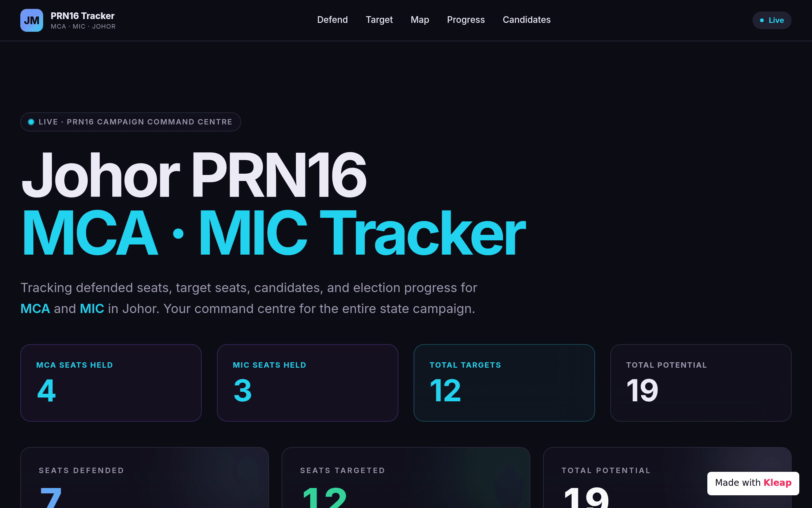Viewport: 812px width, 508px height.
Task: Click the JM logo icon
Action: [x=31, y=20]
